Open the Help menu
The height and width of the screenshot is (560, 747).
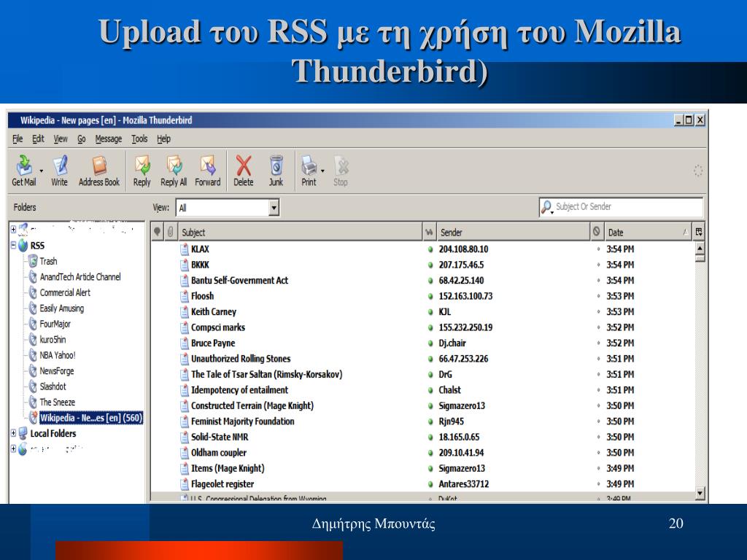(163, 139)
